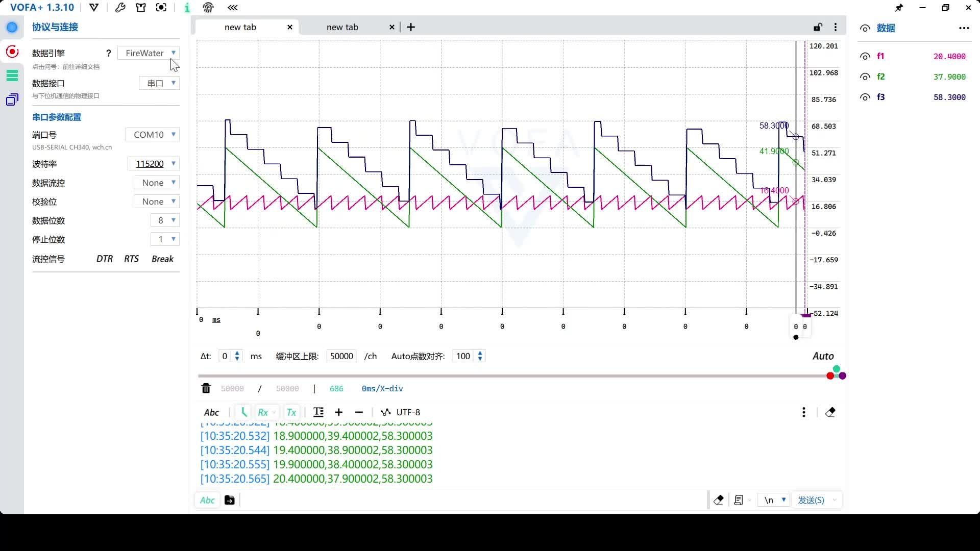The width and height of the screenshot is (980, 551).
Task: Click the fingerprint icon in title bar
Action: [x=208, y=8]
